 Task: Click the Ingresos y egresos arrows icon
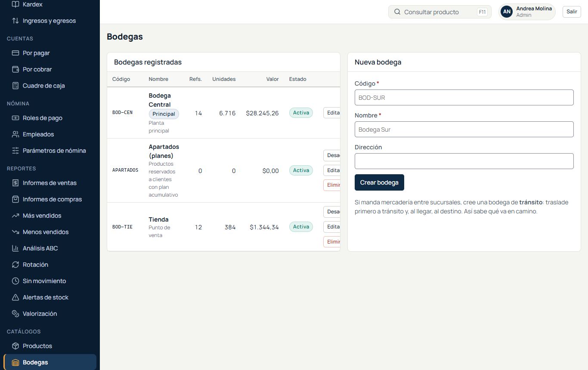click(15, 21)
